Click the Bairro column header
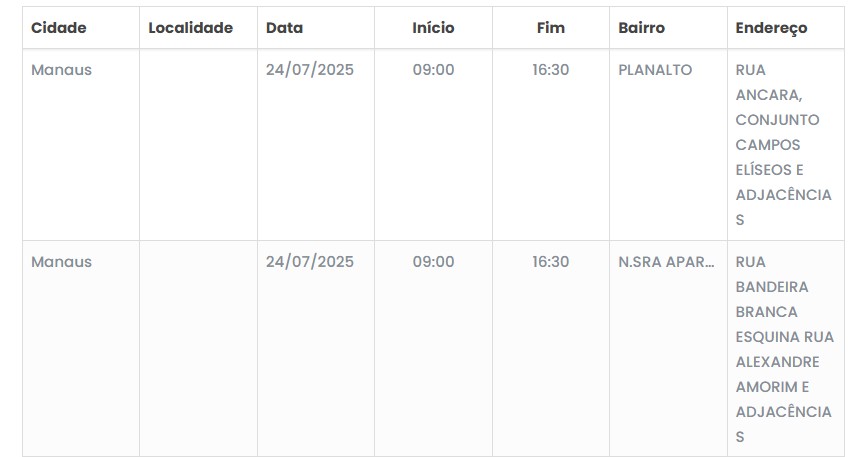Image resolution: width=863 pixels, height=457 pixels. point(641,28)
